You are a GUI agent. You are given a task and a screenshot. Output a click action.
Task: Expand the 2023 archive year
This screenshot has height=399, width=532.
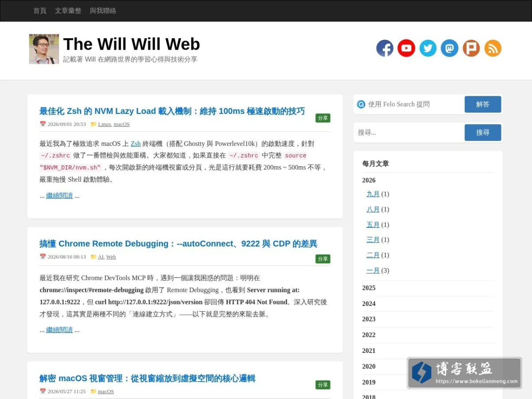click(369, 319)
